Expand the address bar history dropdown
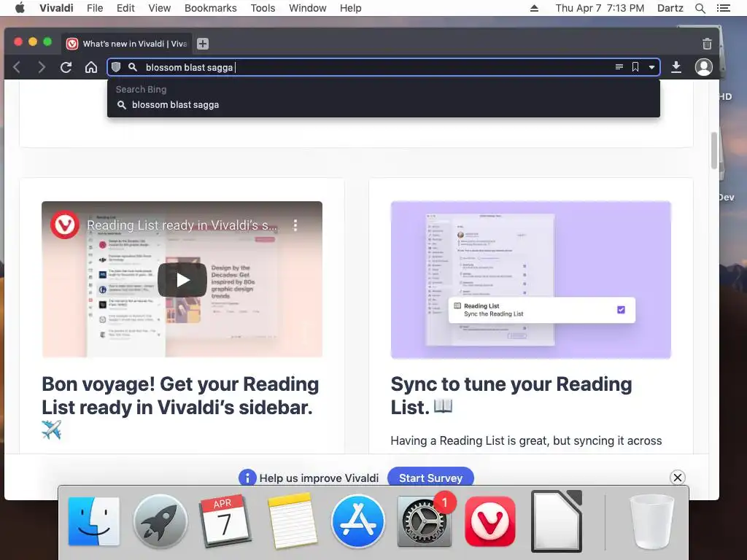Screen dimensions: 747x560 tap(651, 68)
